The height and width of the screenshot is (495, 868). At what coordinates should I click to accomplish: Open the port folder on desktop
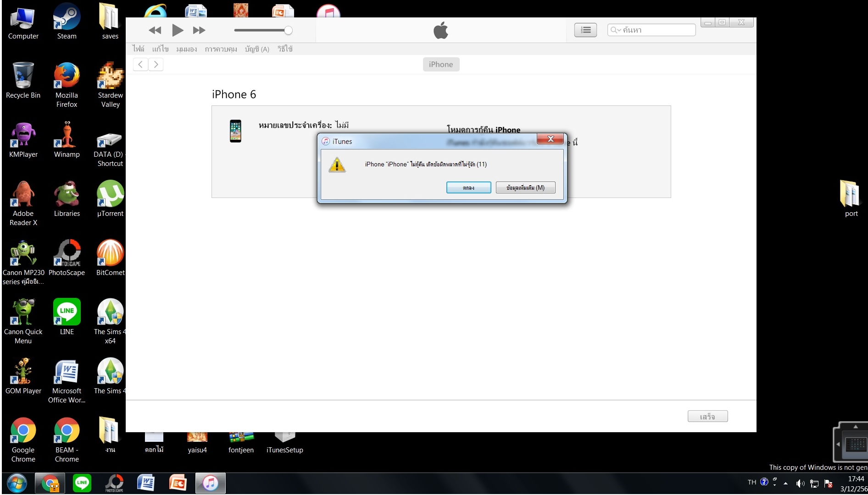(851, 199)
